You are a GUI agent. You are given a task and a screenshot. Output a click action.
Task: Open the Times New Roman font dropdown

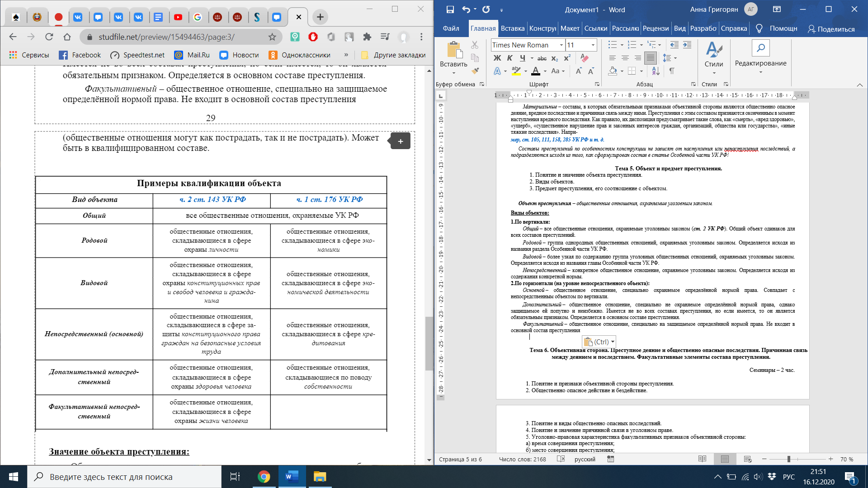coord(561,45)
